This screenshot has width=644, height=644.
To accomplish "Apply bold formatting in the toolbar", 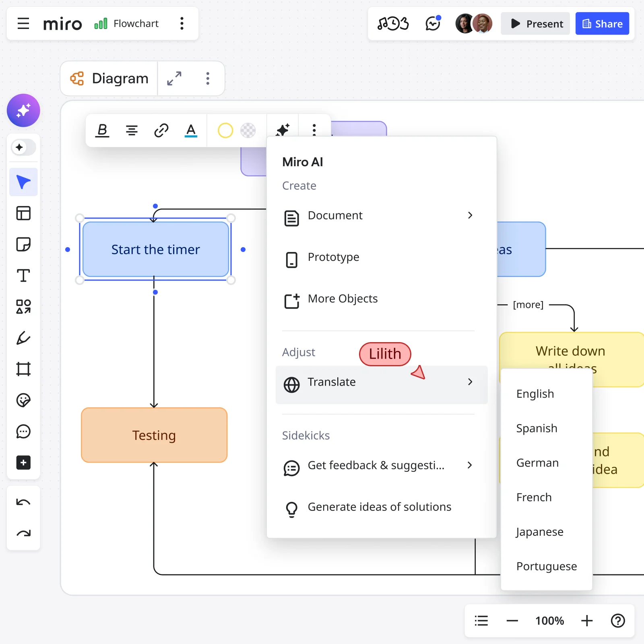I will [x=102, y=130].
